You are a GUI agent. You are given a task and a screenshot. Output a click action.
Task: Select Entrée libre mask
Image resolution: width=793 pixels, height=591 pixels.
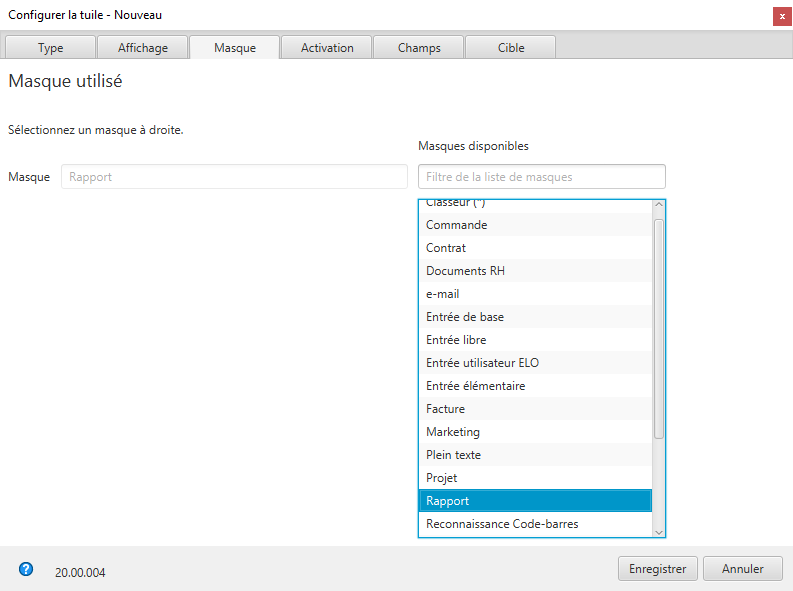click(536, 340)
